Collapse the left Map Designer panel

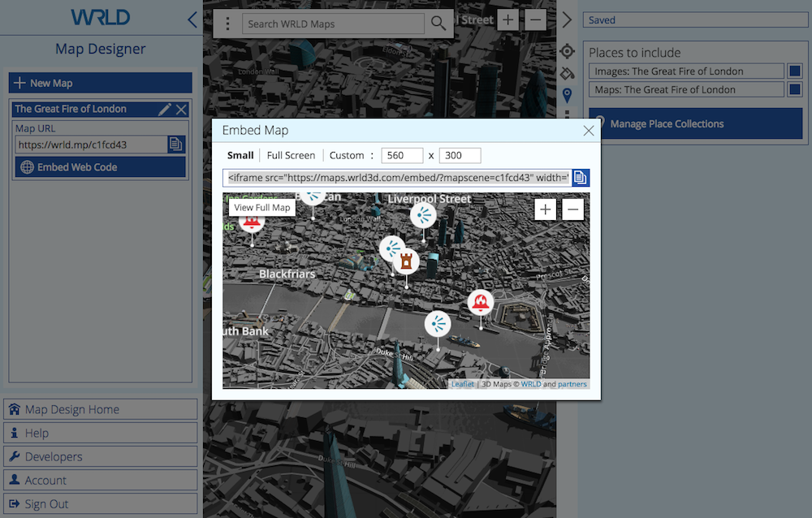(192, 19)
